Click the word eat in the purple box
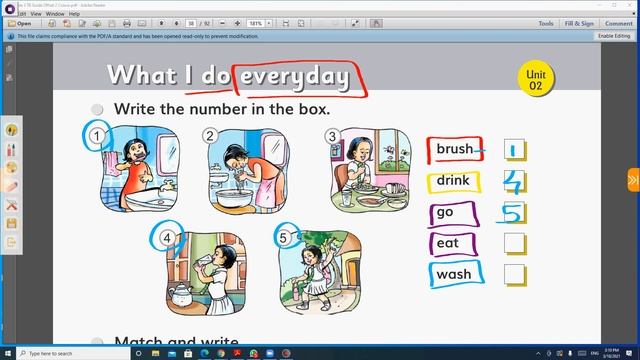 (447, 243)
